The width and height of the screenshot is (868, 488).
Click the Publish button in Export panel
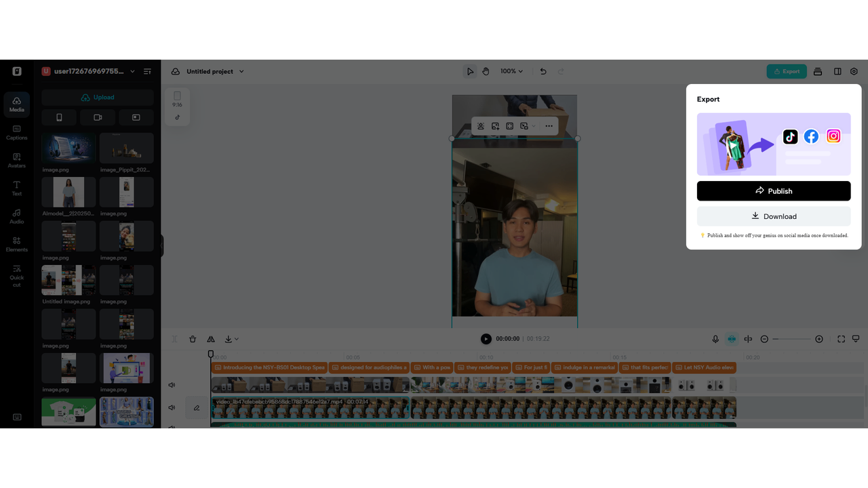point(774,190)
